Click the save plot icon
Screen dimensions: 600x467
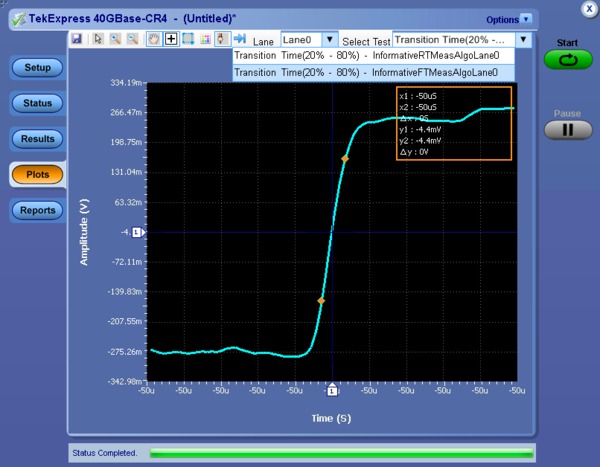[77, 39]
